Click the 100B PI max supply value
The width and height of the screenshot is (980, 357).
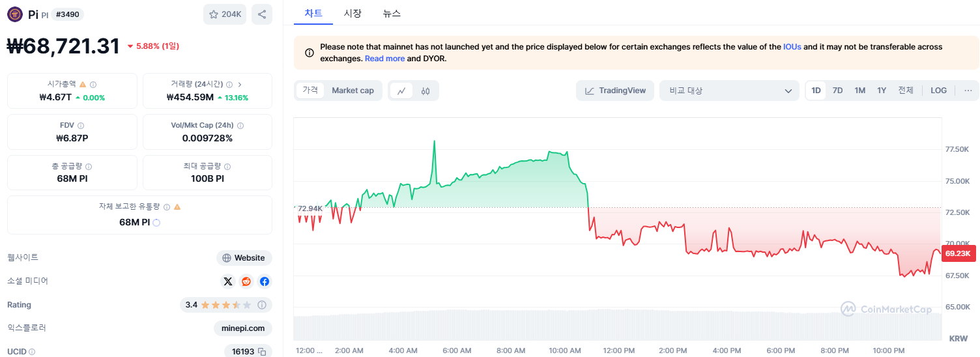pos(207,178)
